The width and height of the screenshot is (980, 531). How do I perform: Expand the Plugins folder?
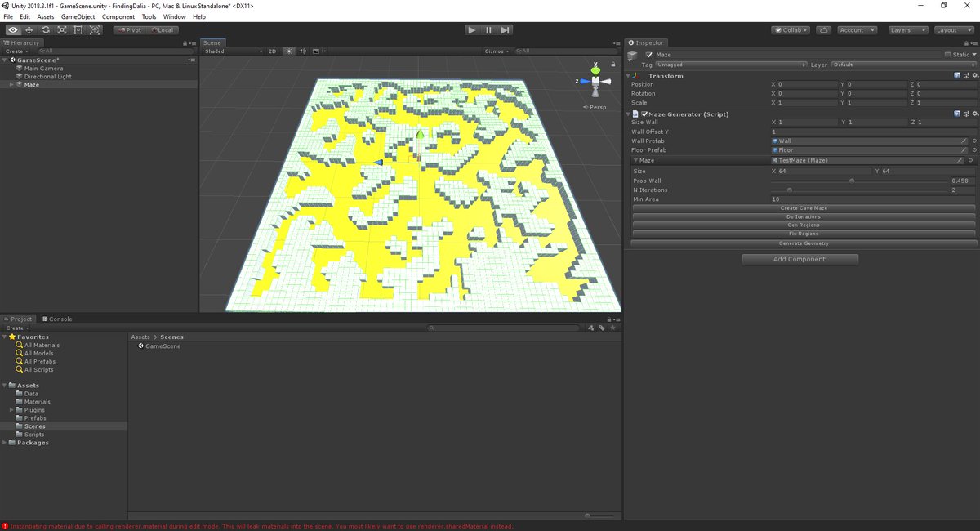coord(11,409)
